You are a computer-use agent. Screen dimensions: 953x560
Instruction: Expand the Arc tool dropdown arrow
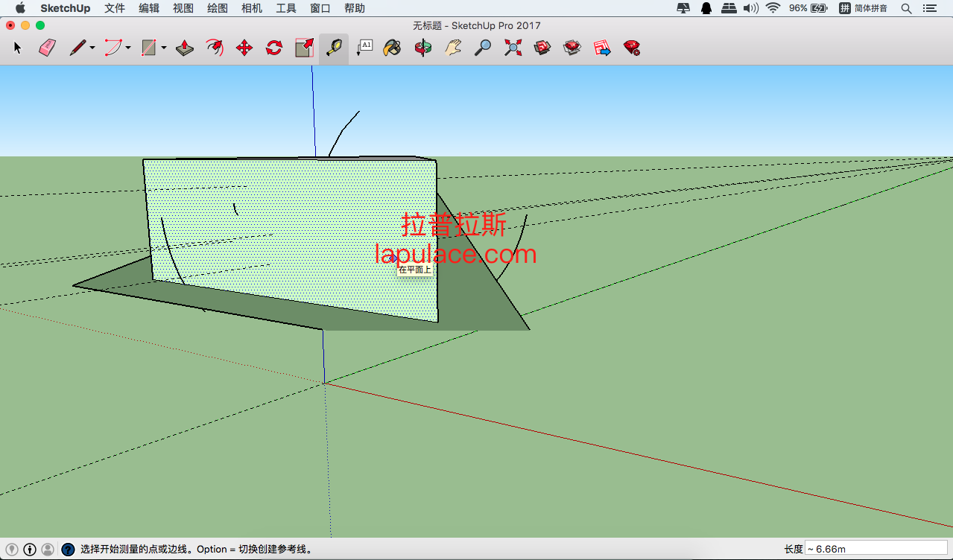click(x=128, y=48)
